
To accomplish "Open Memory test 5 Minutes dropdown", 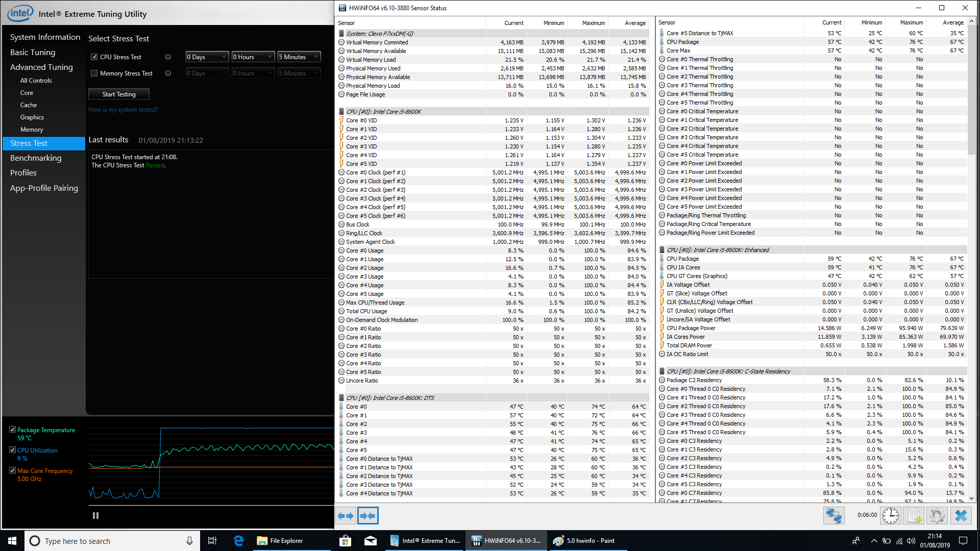I will pyautogui.click(x=299, y=73).
